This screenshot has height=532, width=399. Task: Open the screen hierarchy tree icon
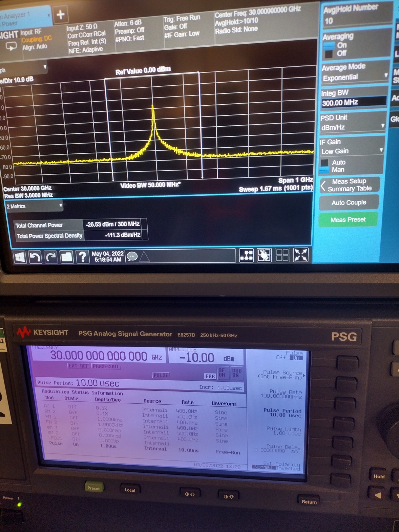[246, 255]
